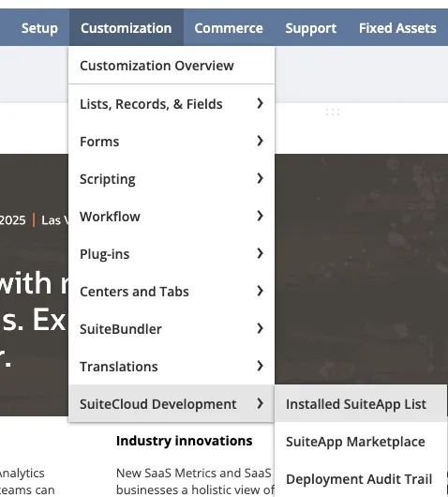Expand chevron beside Plug-ins
This screenshot has height=497, width=448.
[261, 253]
